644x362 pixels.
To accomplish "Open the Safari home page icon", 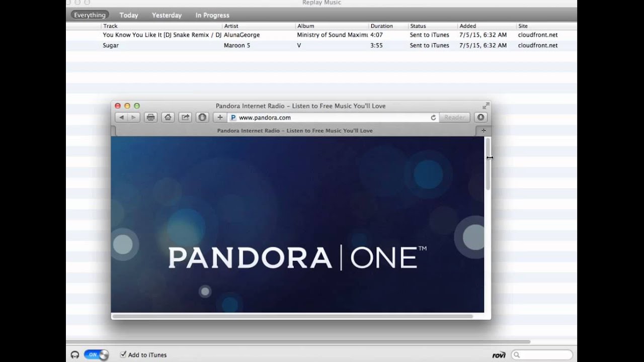I will coord(168,118).
